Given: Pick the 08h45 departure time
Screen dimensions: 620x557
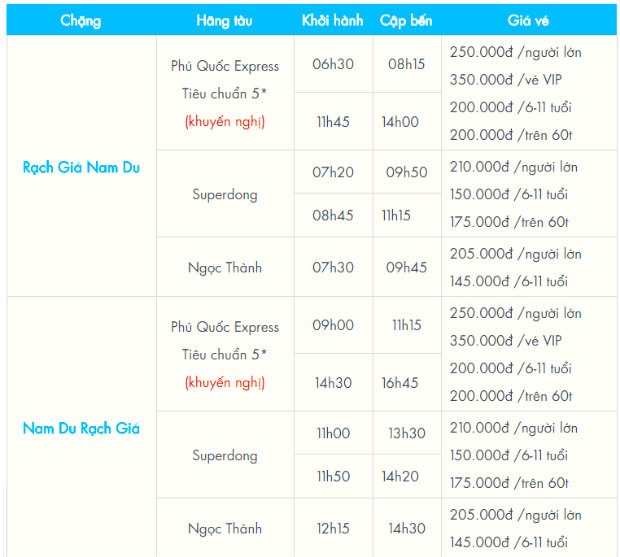Looking at the screenshot, I should pos(334,215).
